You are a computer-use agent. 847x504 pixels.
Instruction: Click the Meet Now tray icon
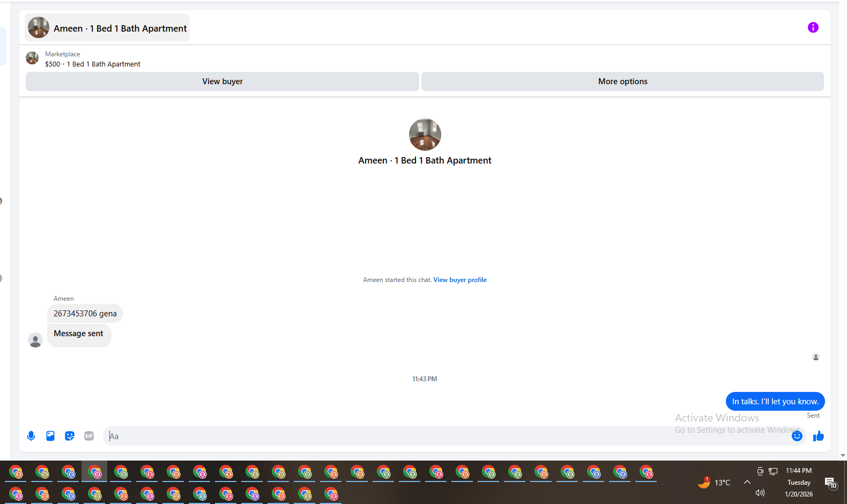coord(760,471)
